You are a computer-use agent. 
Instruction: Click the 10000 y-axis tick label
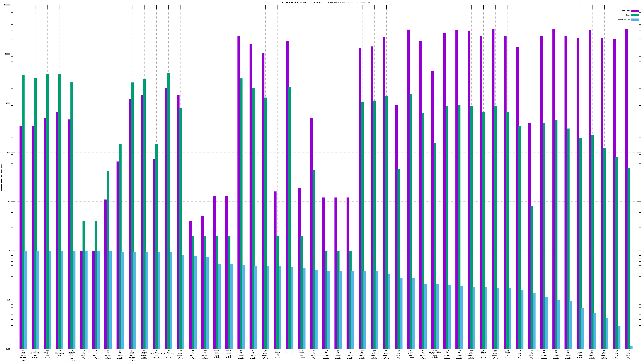point(8,54)
